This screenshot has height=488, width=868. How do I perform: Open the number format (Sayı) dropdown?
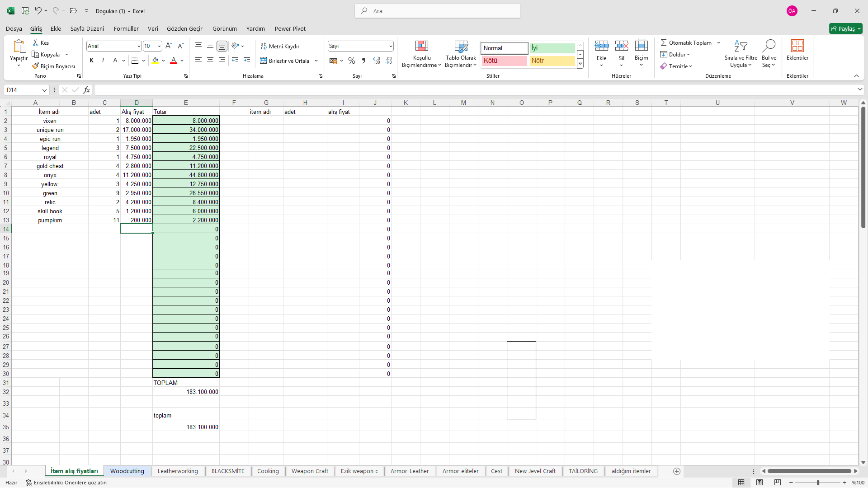[391, 46]
